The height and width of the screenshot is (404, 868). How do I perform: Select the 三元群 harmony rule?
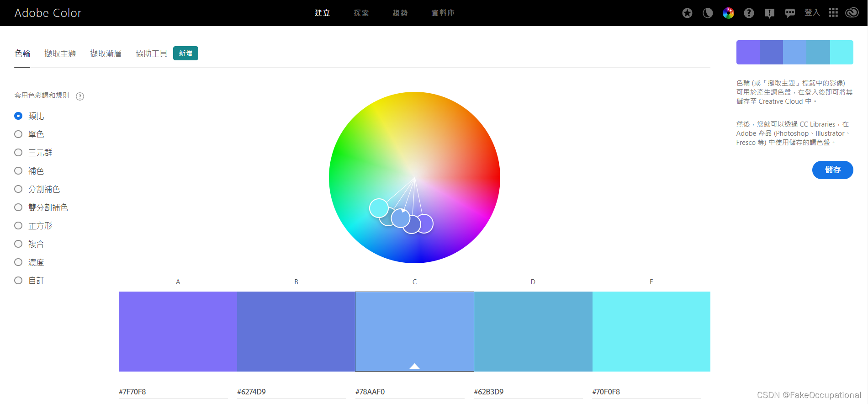[x=33, y=153]
